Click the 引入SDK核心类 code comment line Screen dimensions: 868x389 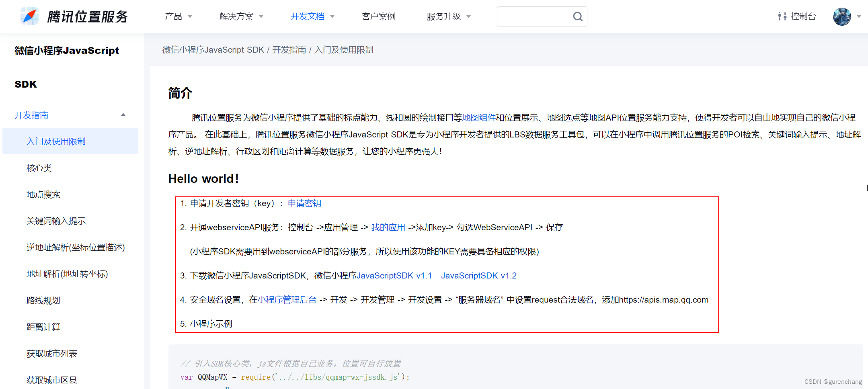pyautogui.click(x=291, y=364)
